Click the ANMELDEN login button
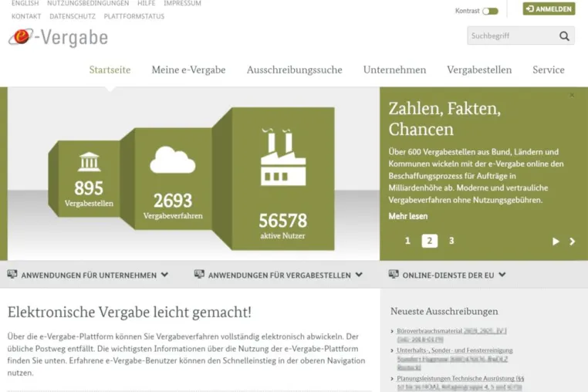 (x=549, y=8)
